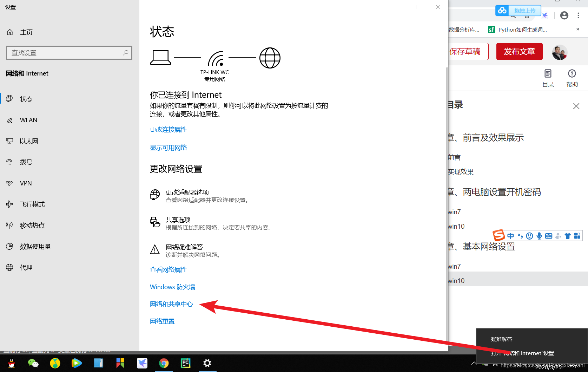Screen dimensions: 588x372
Task: Open Tencent Video from the taskbar
Action: coord(77,363)
